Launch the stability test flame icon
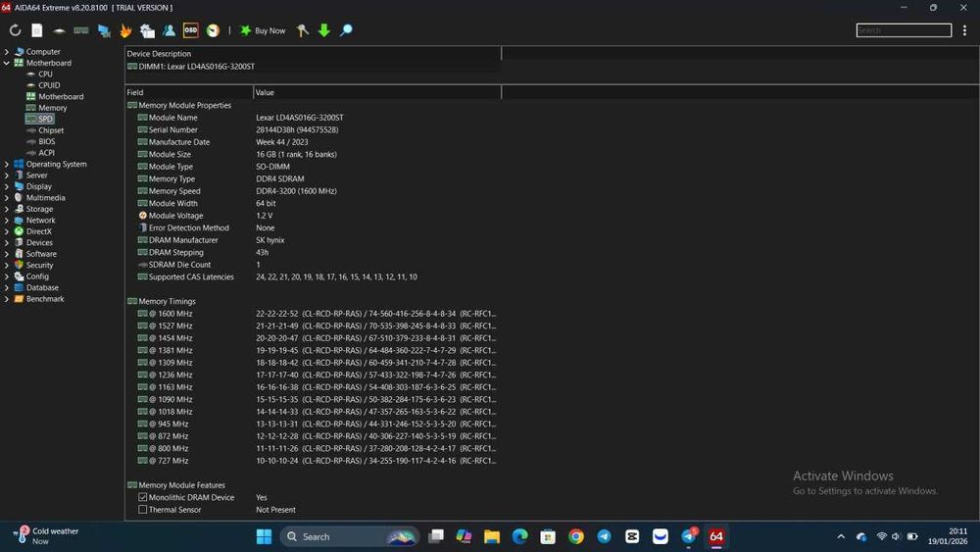 point(125,30)
